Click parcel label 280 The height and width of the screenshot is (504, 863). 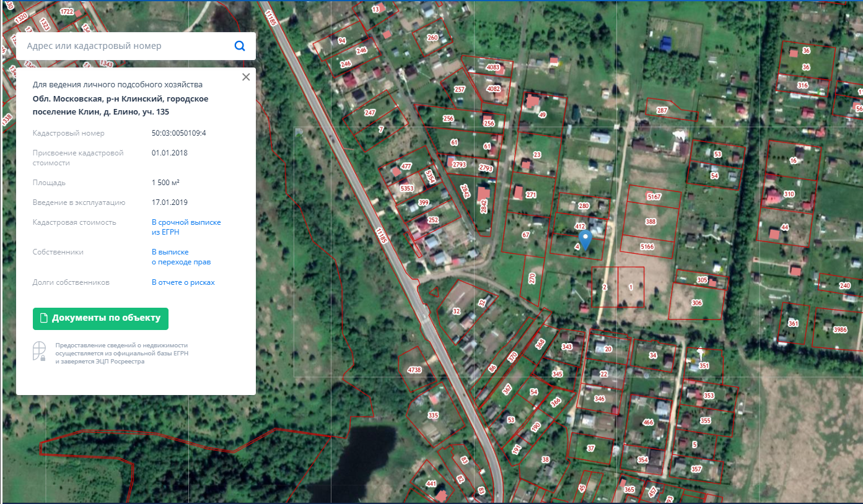pos(584,206)
